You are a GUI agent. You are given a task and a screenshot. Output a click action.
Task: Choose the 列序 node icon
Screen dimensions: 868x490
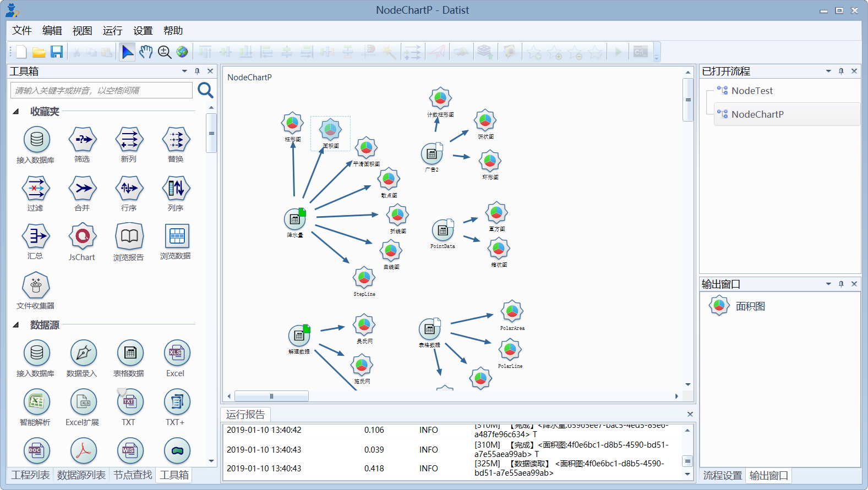pos(176,188)
